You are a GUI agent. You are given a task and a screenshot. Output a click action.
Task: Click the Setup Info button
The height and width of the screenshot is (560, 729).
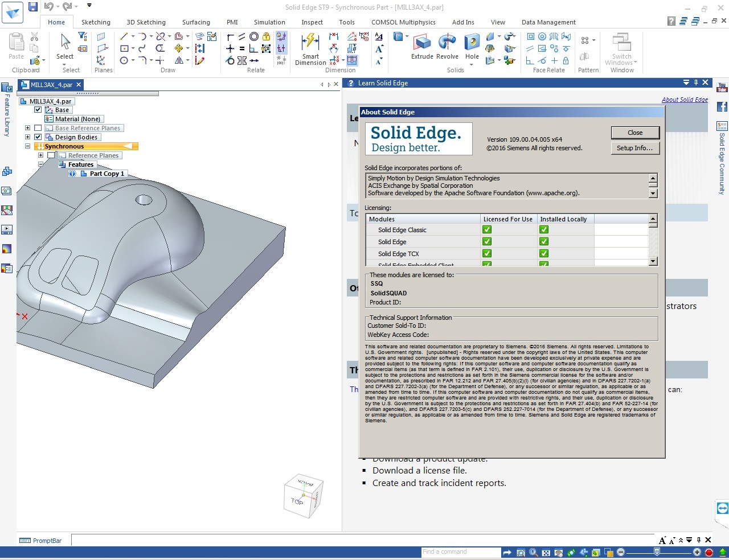click(635, 148)
